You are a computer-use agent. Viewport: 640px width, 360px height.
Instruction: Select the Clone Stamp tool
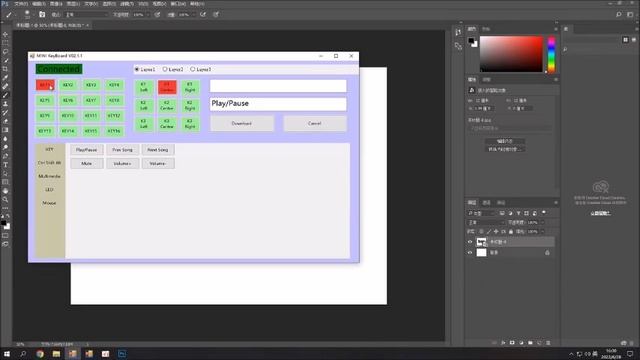pyautogui.click(x=5, y=104)
